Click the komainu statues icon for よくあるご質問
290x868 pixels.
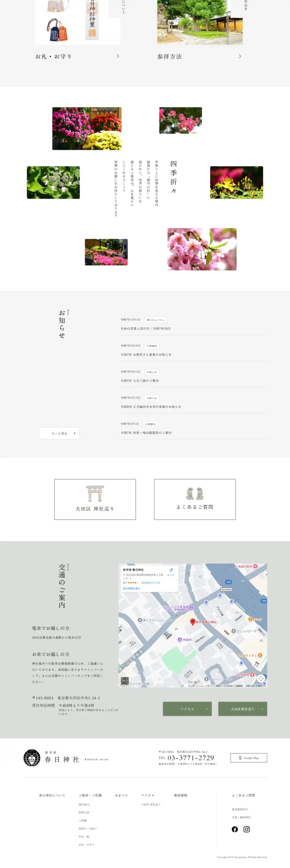(195, 493)
